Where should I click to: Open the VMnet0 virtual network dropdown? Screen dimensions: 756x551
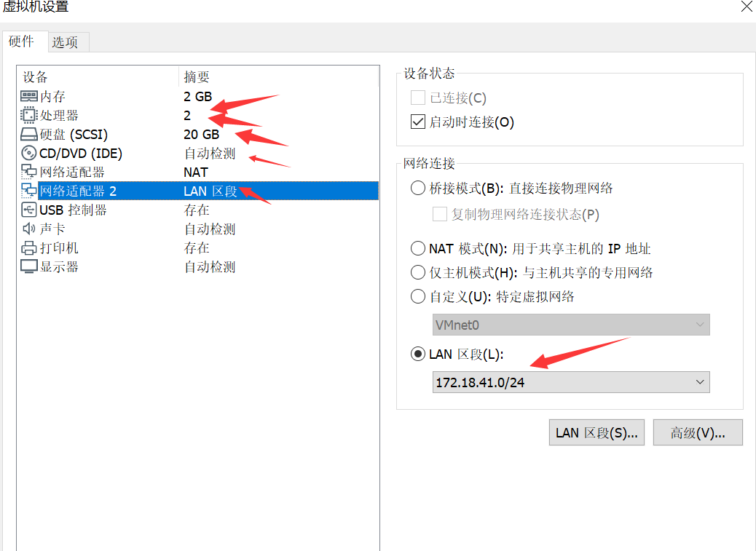(571, 325)
